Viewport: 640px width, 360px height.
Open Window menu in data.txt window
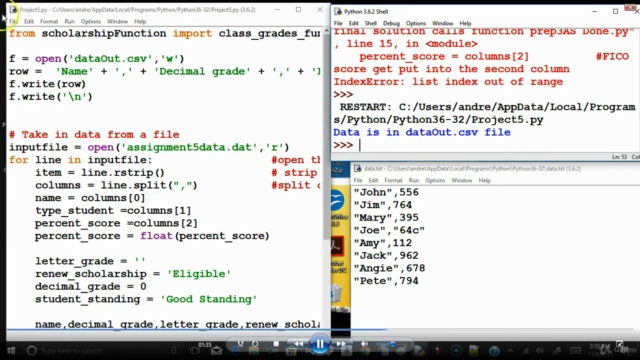coord(462,180)
